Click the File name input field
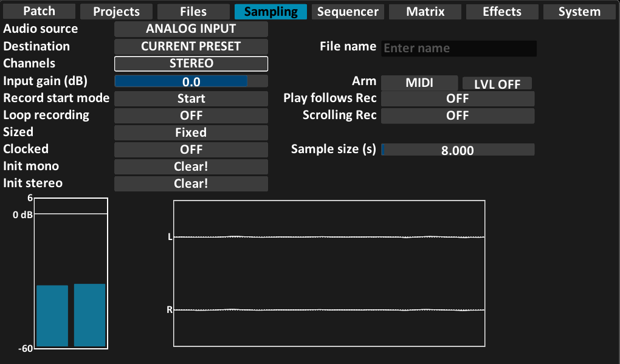The width and height of the screenshot is (620, 364). (x=458, y=49)
